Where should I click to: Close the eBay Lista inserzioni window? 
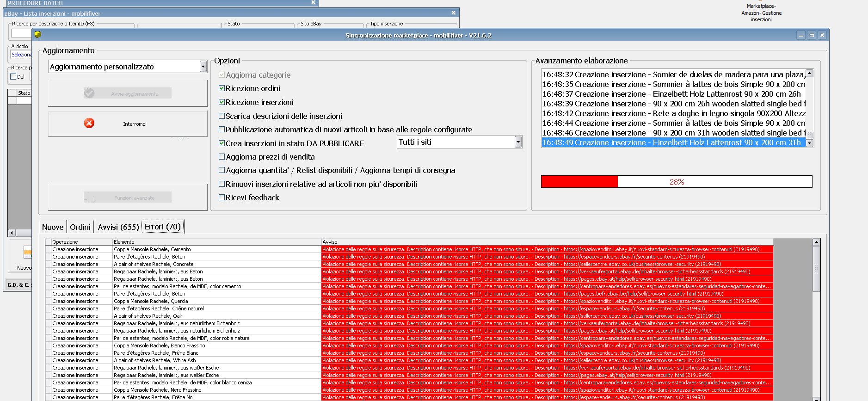pos(453,13)
